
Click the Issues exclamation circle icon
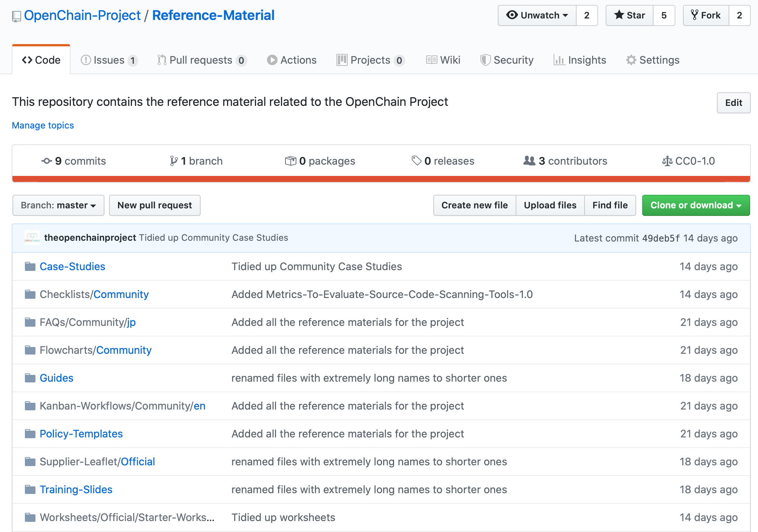(x=86, y=60)
